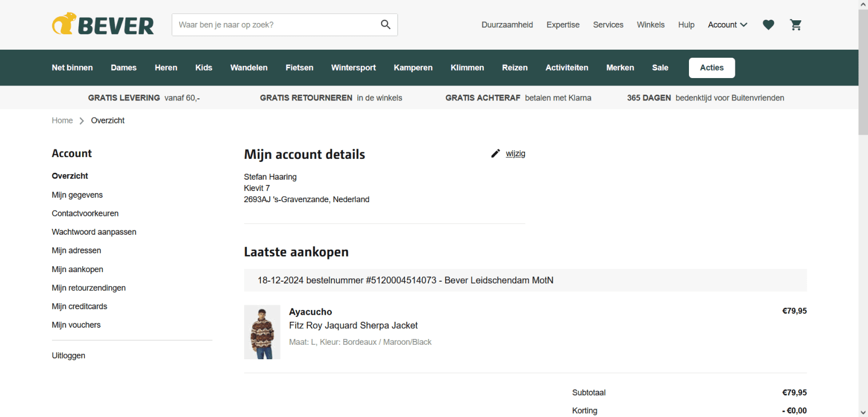Click the Bever logo
The image size is (868, 417).
(x=103, y=24)
